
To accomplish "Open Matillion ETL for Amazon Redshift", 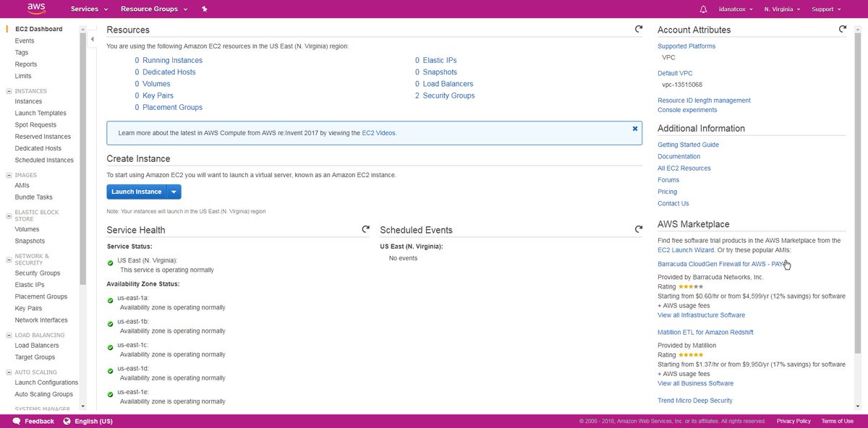I will coord(705,333).
